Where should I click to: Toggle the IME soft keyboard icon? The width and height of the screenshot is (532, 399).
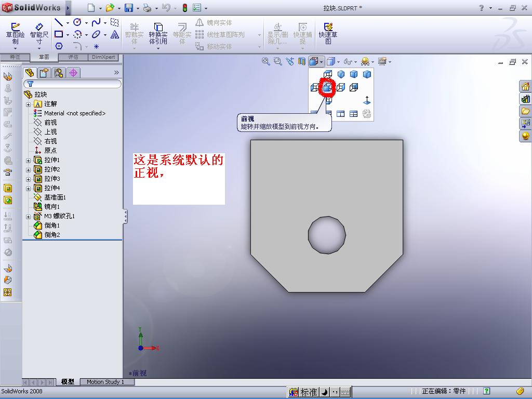(x=345, y=392)
